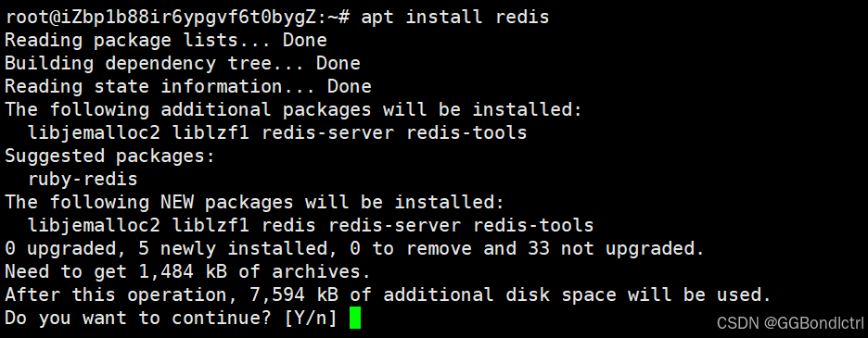868x338 pixels.
Task: Click the 'Reading state information... Done' line
Action: [x=188, y=87]
